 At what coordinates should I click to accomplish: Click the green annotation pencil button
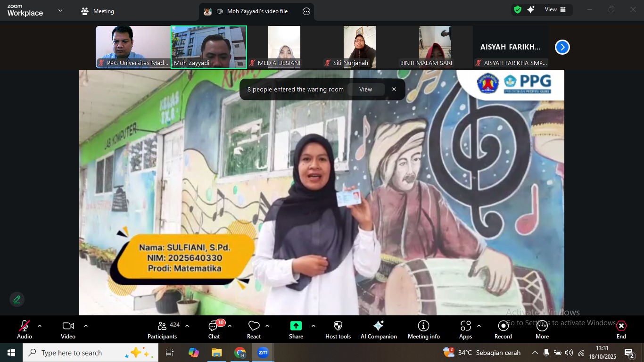click(x=17, y=299)
